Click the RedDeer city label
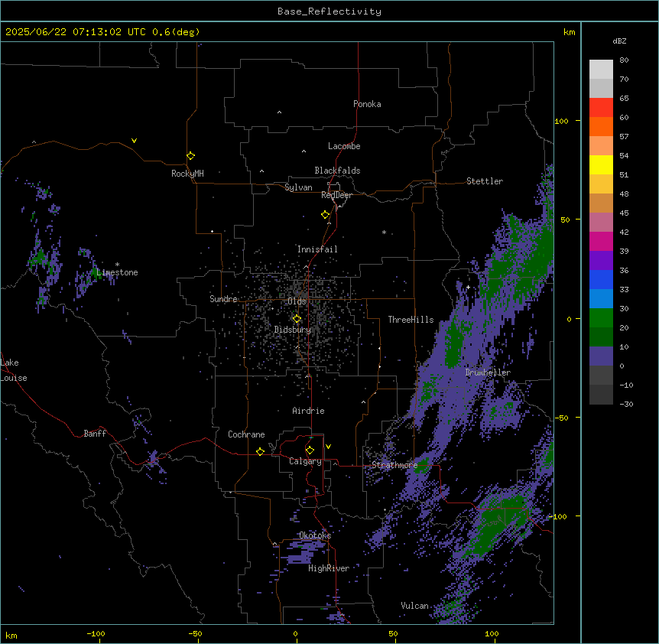The height and width of the screenshot is (644, 659). pos(336,195)
